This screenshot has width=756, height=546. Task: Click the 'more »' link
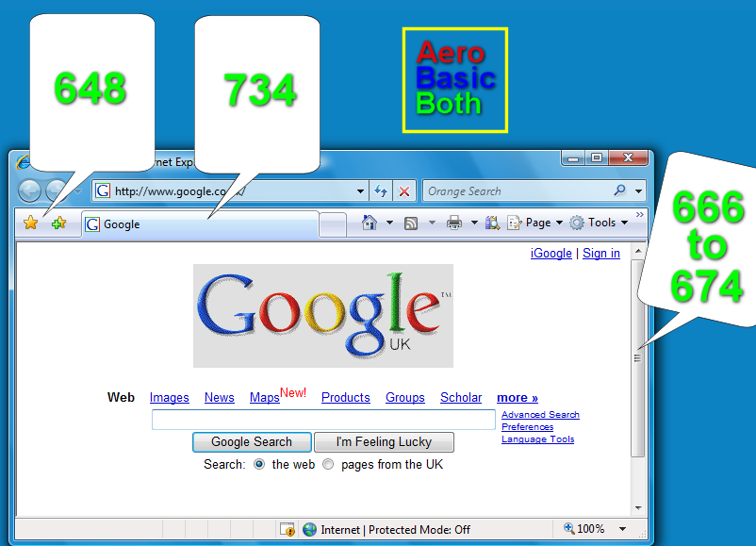(x=518, y=397)
